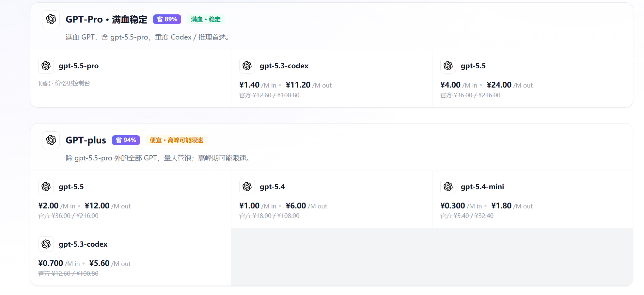
Task: Click the icon next to gpt-5.4-mini
Action: [x=448, y=187]
